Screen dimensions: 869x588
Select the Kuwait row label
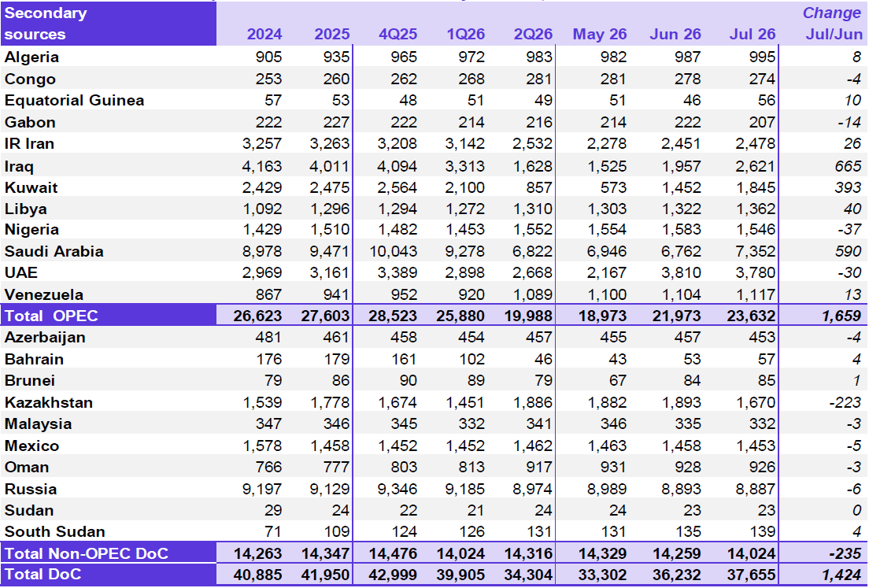click(31, 187)
